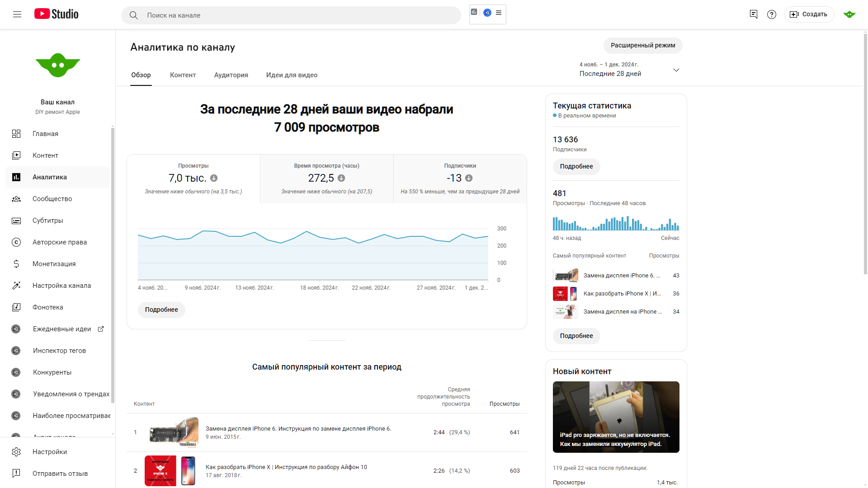Open Как разобрать iPhone X realtime row (36)
The width and height of the screenshot is (868, 488).
616,294
